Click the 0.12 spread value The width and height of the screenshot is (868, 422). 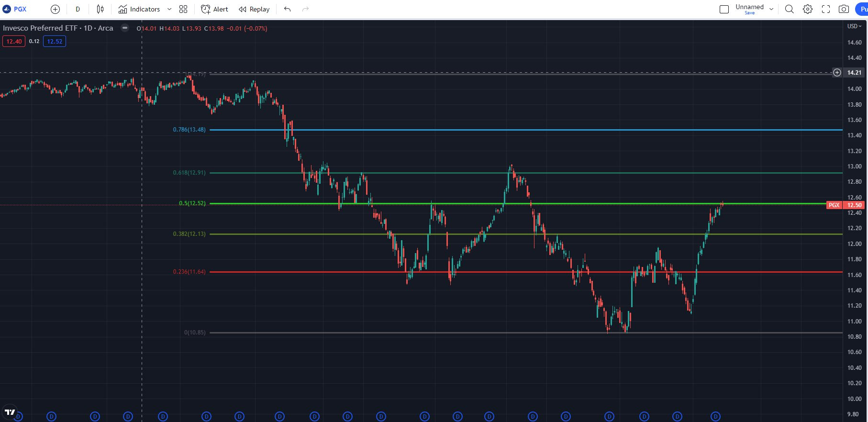tap(34, 41)
